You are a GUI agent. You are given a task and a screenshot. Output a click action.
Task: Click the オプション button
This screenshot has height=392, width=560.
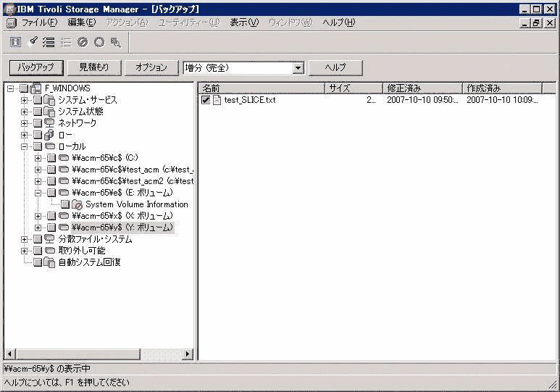(x=151, y=67)
